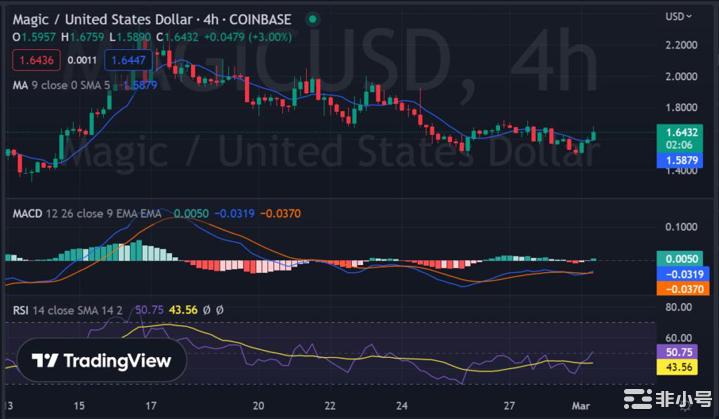719x419 pixels.
Task: Click the blue buy price 1.6447 box
Action: (x=128, y=60)
